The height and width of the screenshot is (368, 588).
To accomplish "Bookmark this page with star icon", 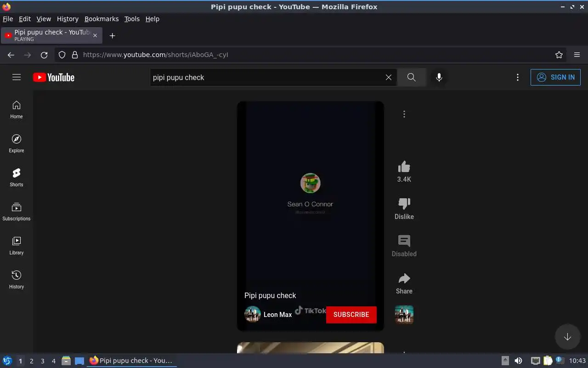I will click(559, 55).
